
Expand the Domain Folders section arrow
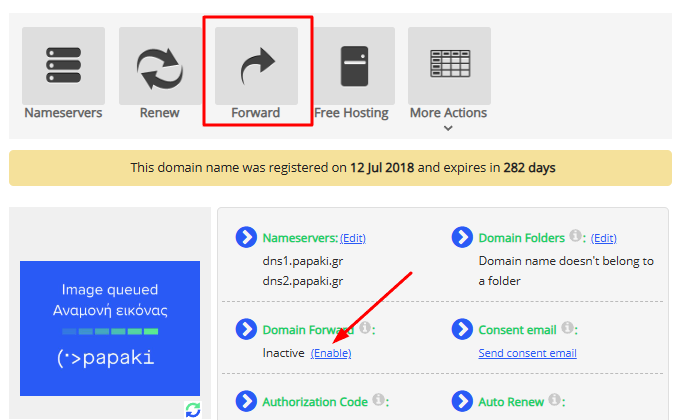click(462, 237)
